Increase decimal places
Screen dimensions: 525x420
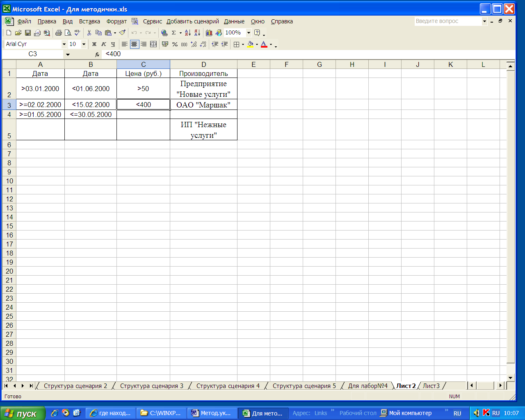(x=194, y=44)
